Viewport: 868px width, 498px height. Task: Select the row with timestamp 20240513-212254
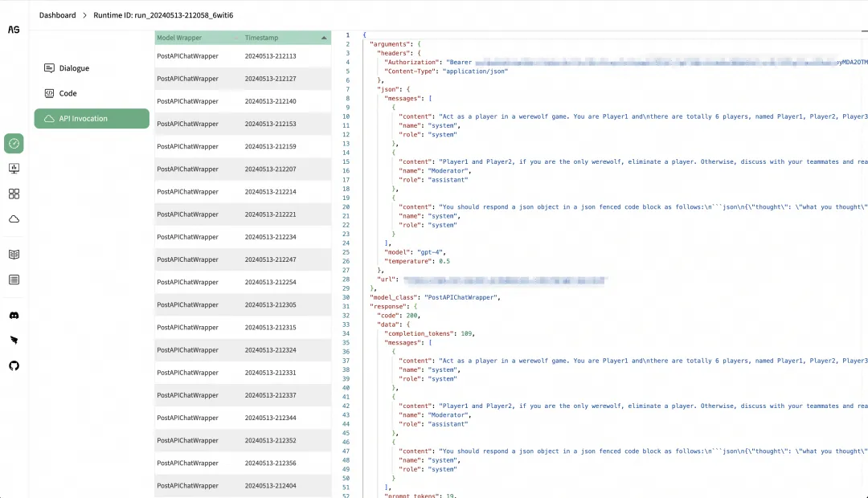[243, 282]
